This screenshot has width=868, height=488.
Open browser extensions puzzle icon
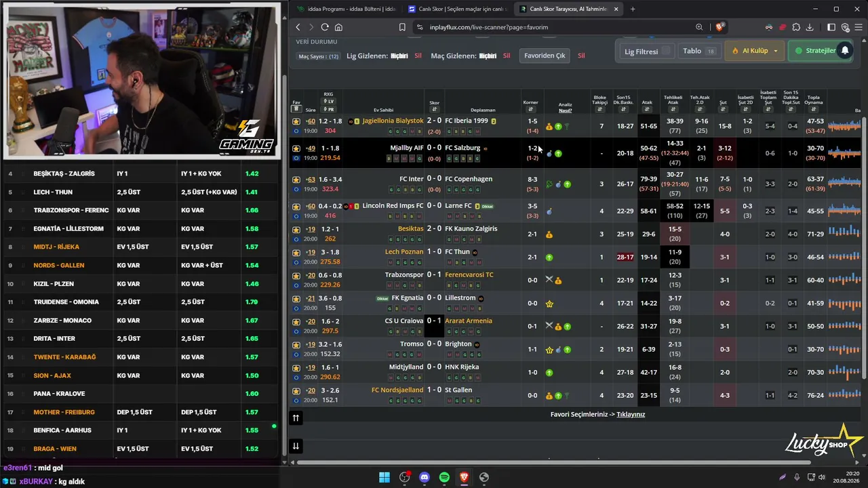click(796, 27)
